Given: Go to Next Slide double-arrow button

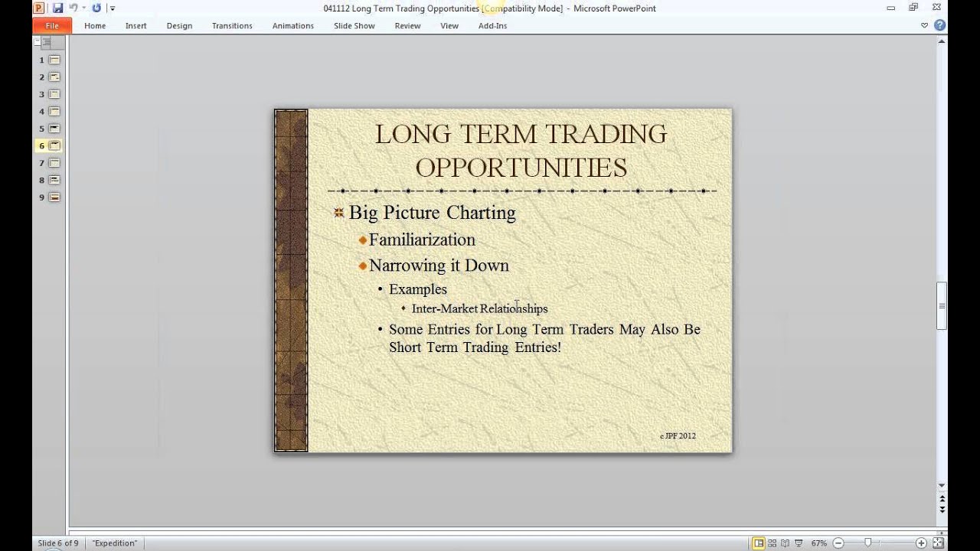Looking at the screenshot, I should click(x=942, y=508).
